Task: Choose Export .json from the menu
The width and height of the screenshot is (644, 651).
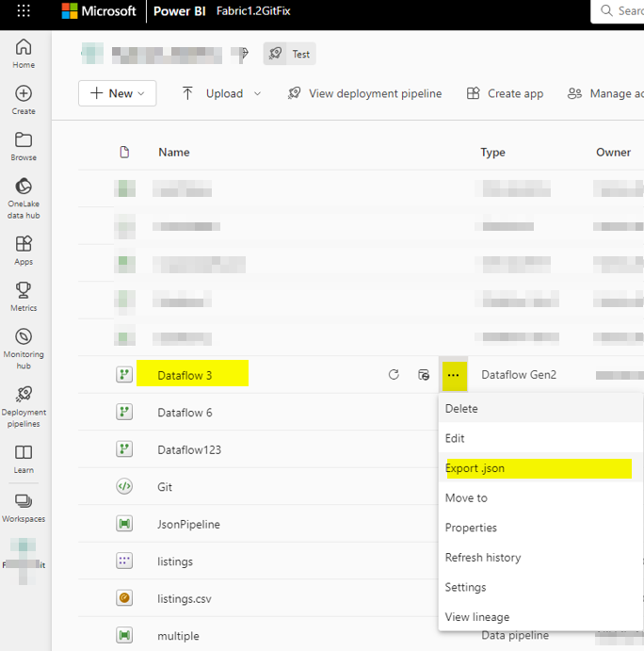Action: coord(540,468)
